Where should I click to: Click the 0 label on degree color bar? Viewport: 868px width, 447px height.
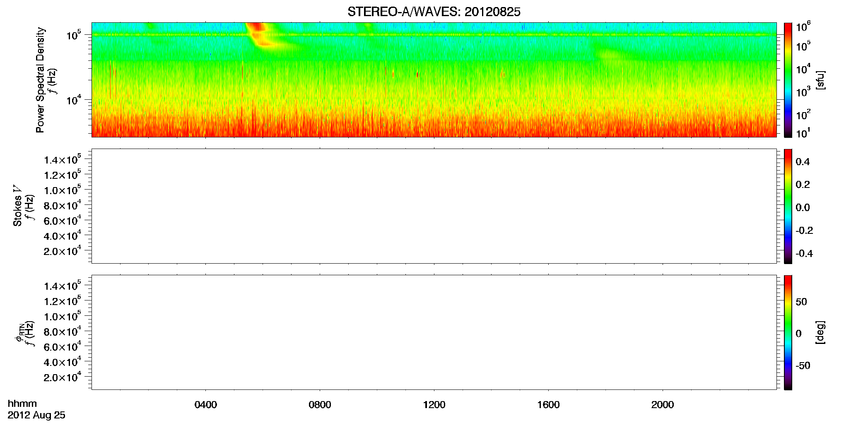[x=798, y=334]
